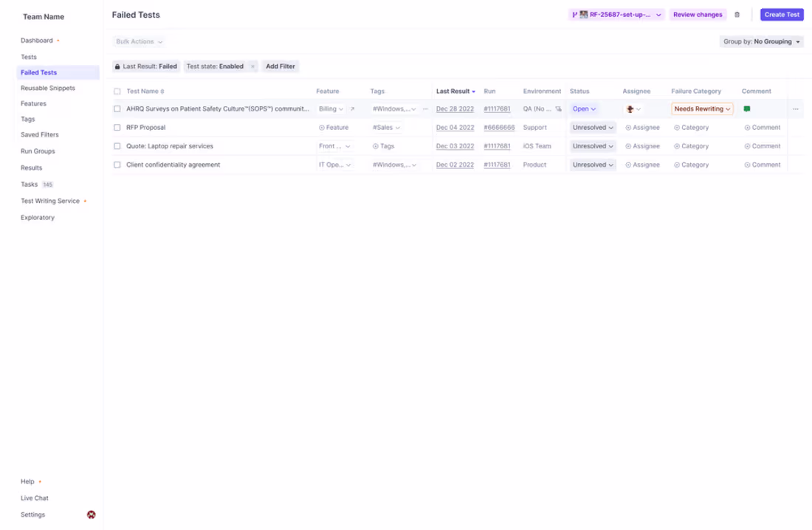This screenshot has width=812, height=530.
Task: Click the trash icon beside Review changes
Action: (x=736, y=14)
